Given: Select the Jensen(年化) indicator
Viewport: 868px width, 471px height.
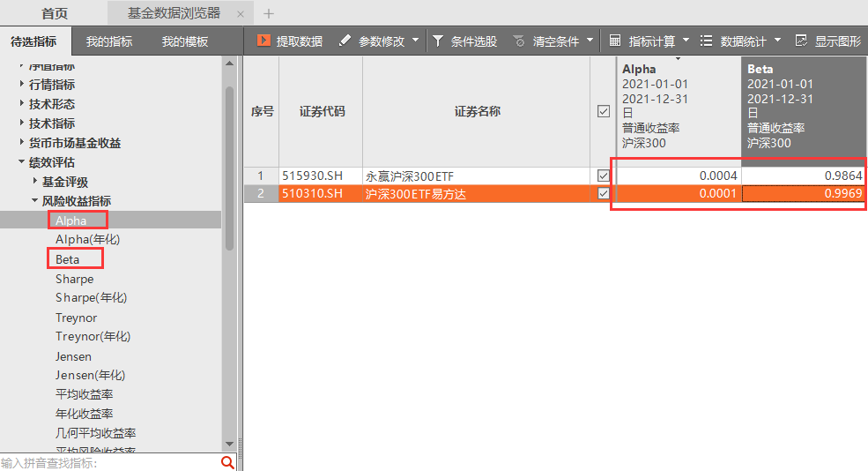Looking at the screenshot, I should (x=90, y=375).
